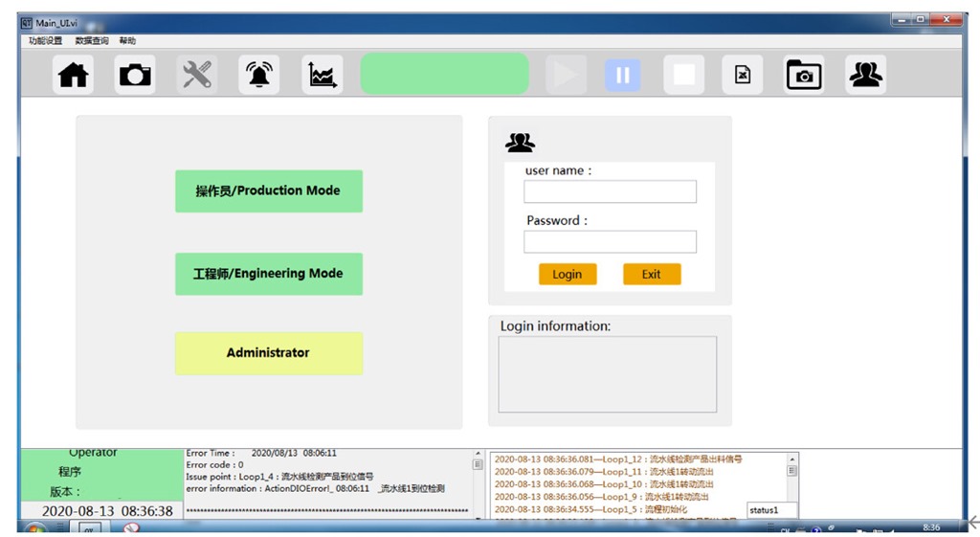The image size is (980, 537).
Task: Click the users icon above user name
Action: coord(520,144)
